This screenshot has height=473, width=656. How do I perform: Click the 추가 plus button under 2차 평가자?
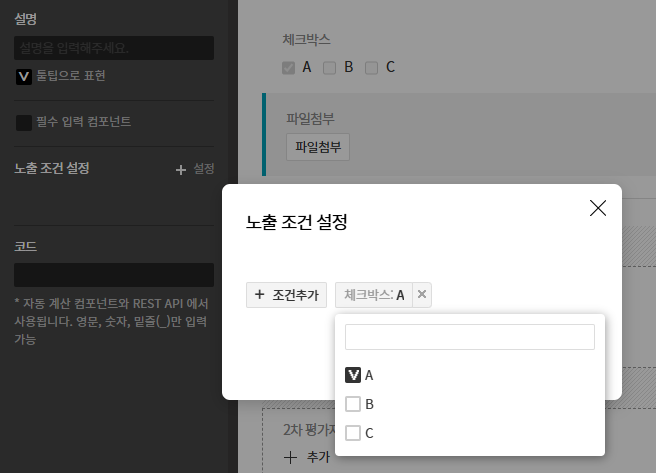(306, 456)
